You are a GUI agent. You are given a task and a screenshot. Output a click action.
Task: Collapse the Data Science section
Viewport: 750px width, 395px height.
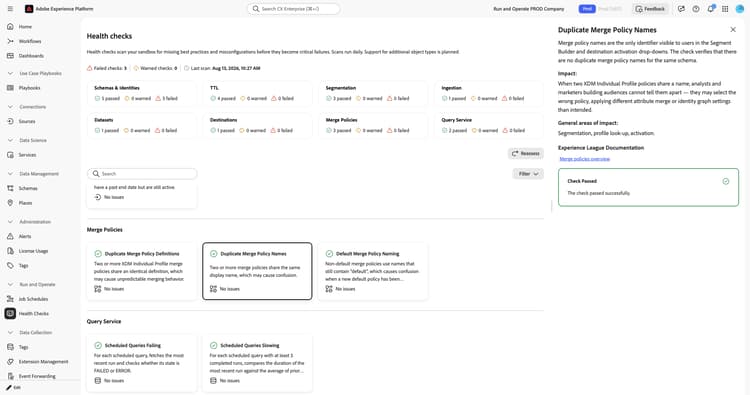10,141
